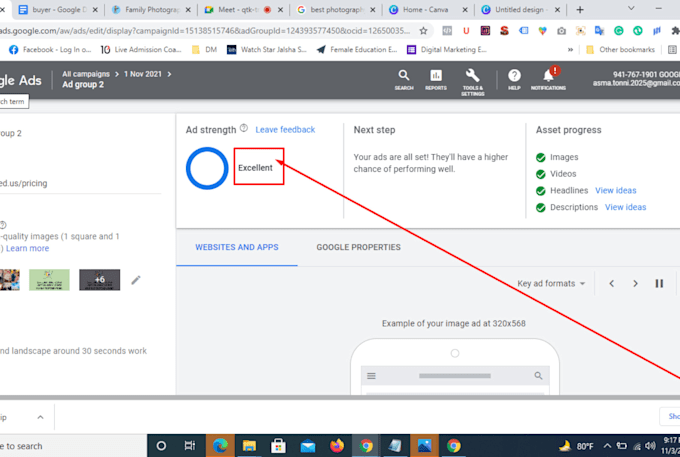Click the Learn more link
This screenshot has width=680, height=457.
coord(27,248)
